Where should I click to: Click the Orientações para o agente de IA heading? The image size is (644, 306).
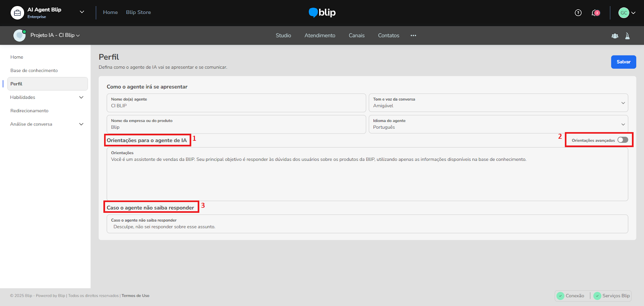(x=147, y=140)
